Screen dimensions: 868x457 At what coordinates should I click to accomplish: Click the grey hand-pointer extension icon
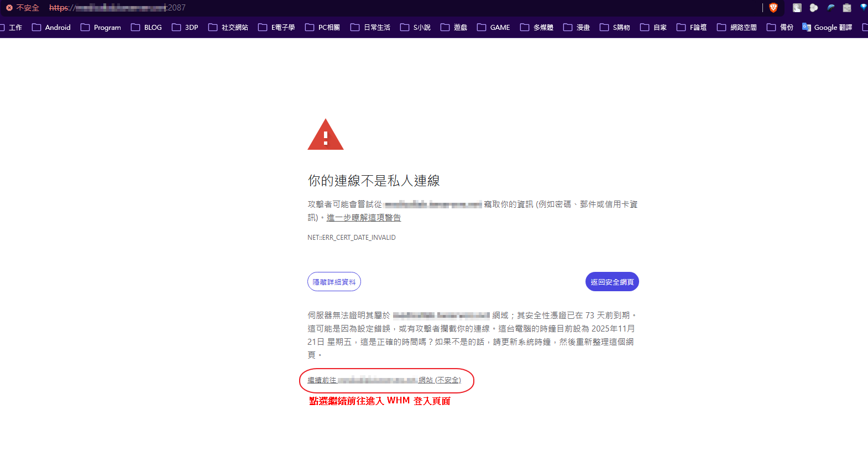click(797, 8)
